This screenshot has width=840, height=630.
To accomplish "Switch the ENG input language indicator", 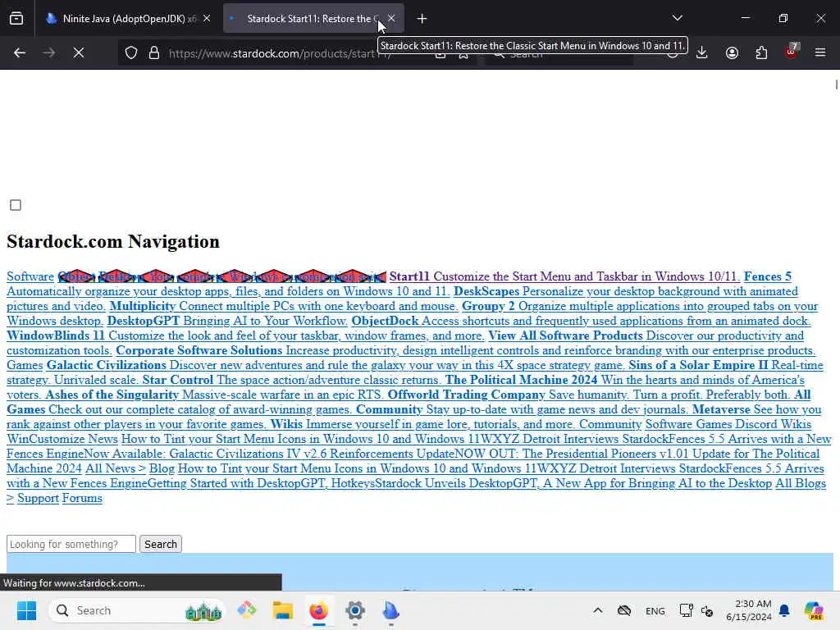I will click(655, 610).
